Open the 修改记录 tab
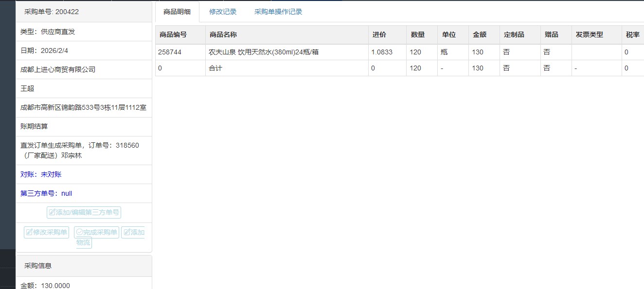The image size is (644, 289). pos(223,12)
